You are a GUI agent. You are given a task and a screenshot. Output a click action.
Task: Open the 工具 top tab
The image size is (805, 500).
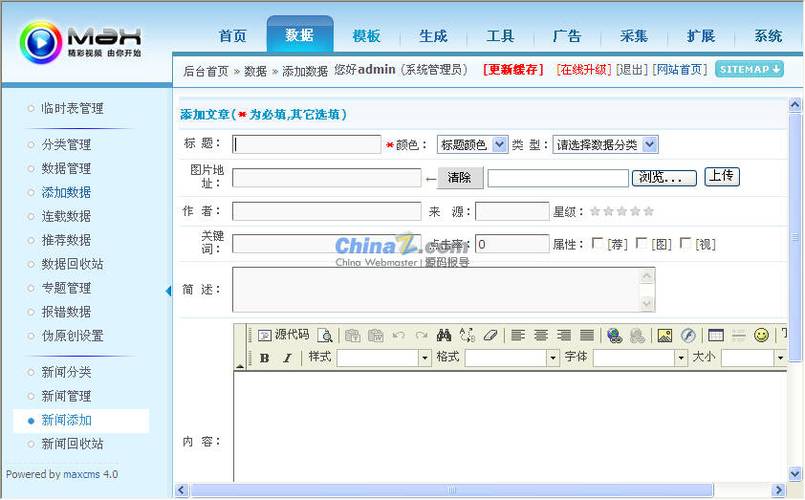(x=501, y=36)
